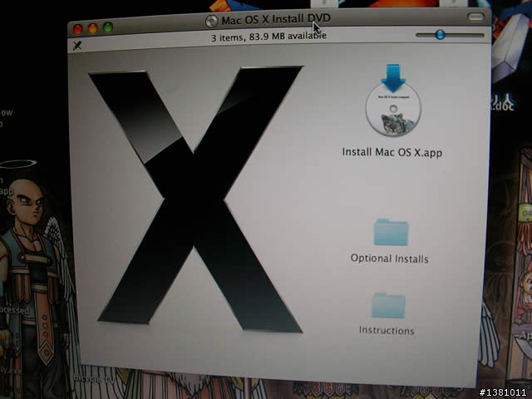This screenshot has width=532, height=399.
Task: Minimize window with the yellow button
Action: pyautogui.click(x=93, y=28)
